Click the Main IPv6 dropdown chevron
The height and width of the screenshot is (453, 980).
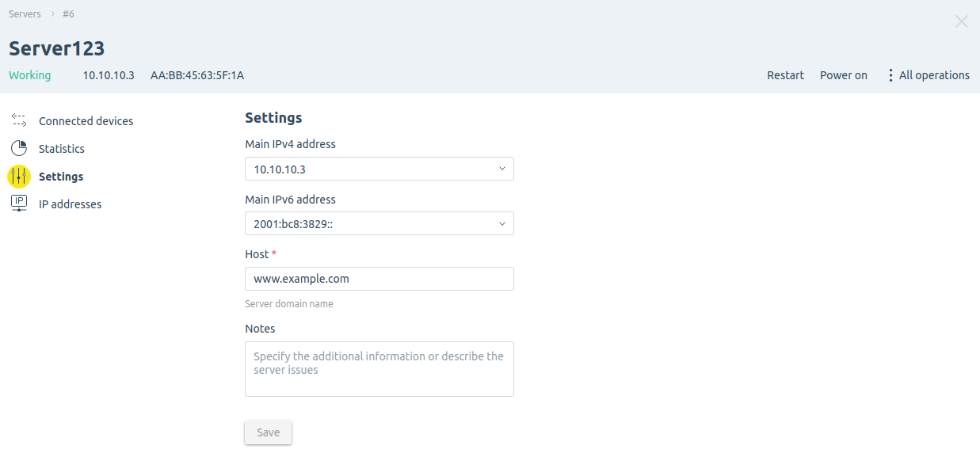(501, 224)
